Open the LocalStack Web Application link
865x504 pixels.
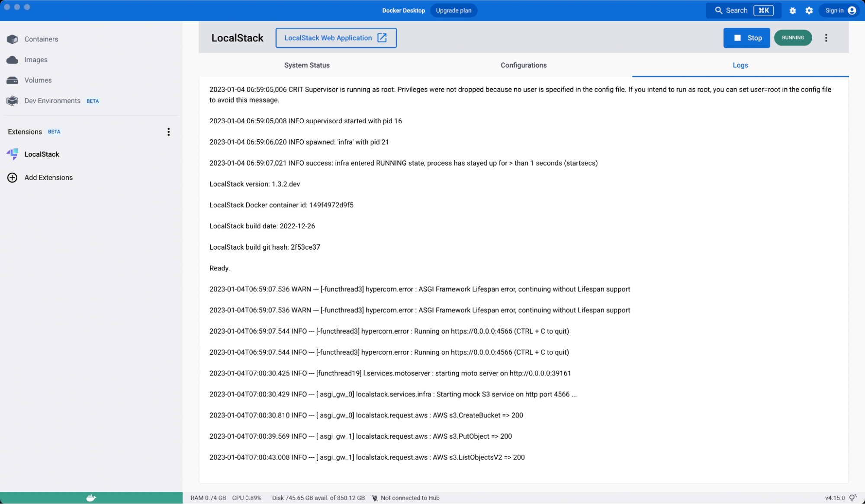(335, 37)
